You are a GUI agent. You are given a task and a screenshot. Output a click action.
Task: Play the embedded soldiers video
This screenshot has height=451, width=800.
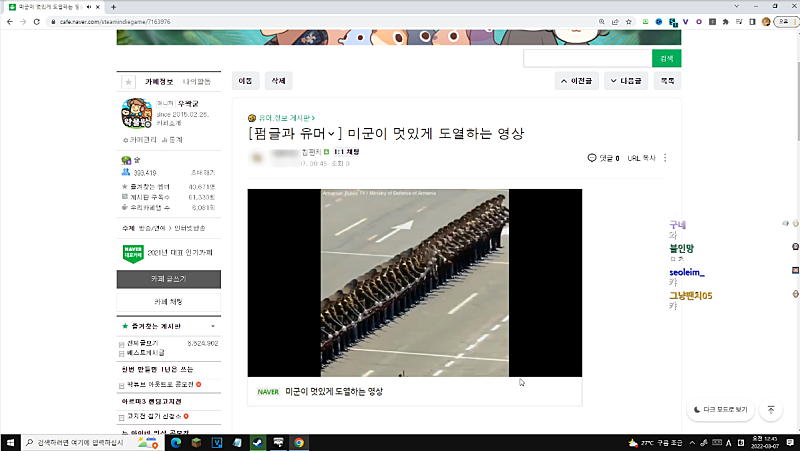tap(415, 283)
